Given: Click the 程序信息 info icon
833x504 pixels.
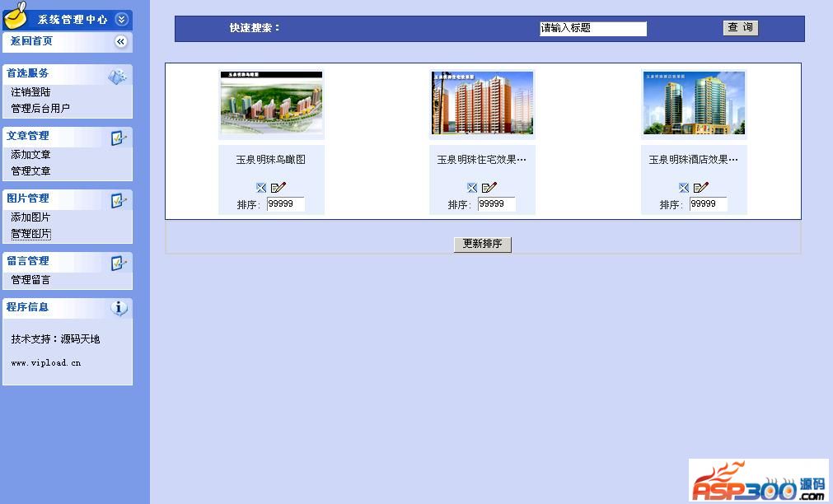Looking at the screenshot, I should pos(119,308).
